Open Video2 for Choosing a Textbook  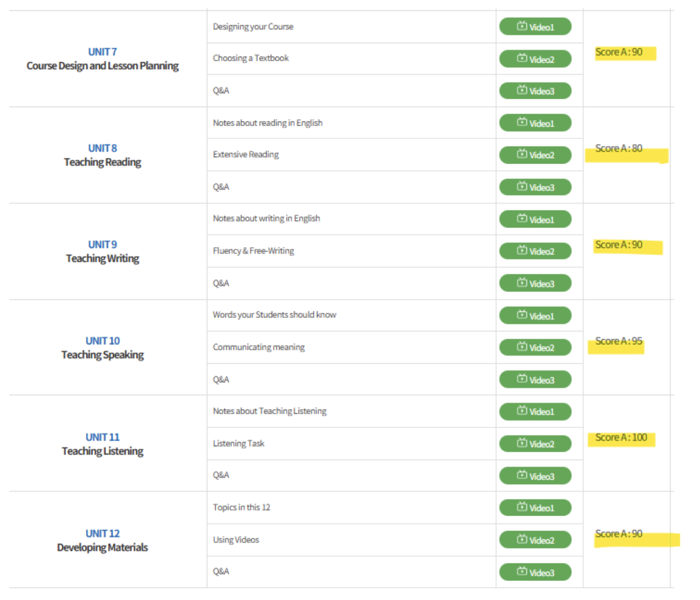click(x=535, y=59)
